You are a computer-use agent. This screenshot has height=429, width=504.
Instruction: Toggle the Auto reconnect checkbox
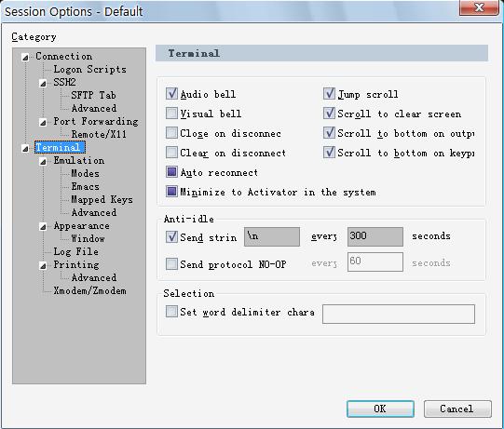pos(171,172)
